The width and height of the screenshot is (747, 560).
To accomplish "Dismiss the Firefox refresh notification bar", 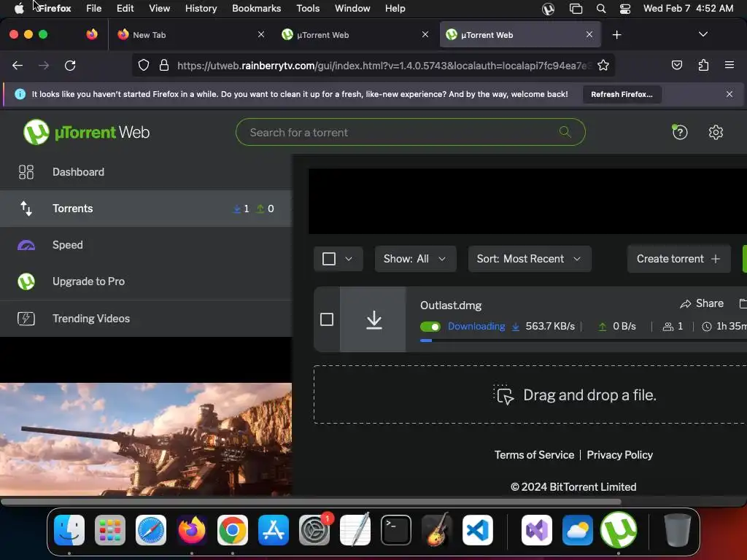I will point(729,94).
